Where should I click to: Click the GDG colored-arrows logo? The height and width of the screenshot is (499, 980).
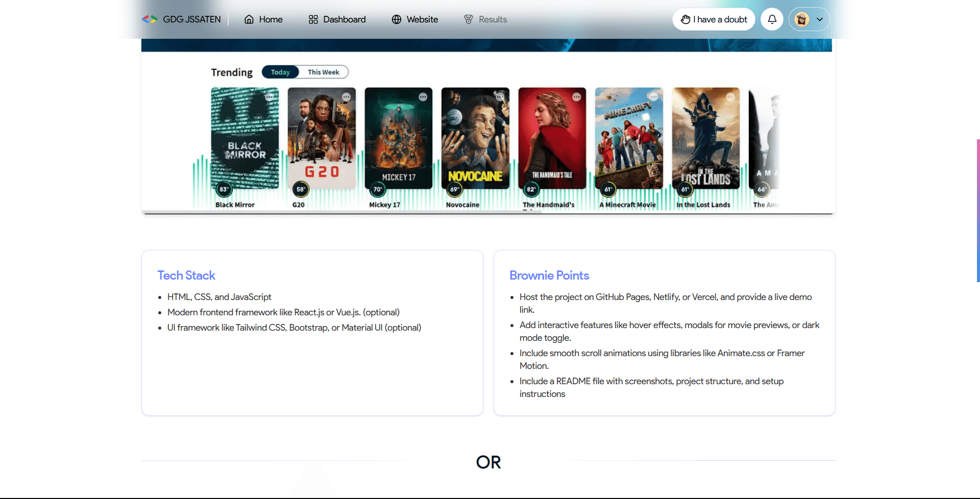click(150, 19)
